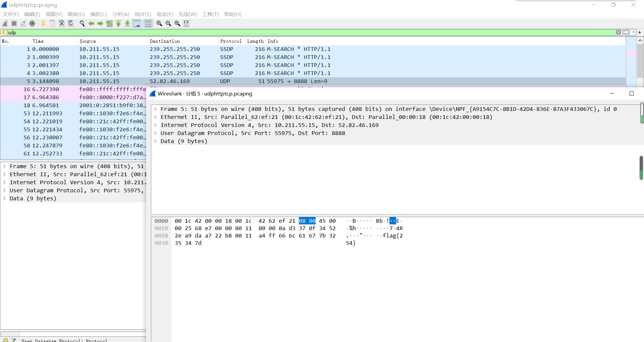644x342 pixels.
Task: Open the 分析(A) menu
Action: (x=121, y=14)
